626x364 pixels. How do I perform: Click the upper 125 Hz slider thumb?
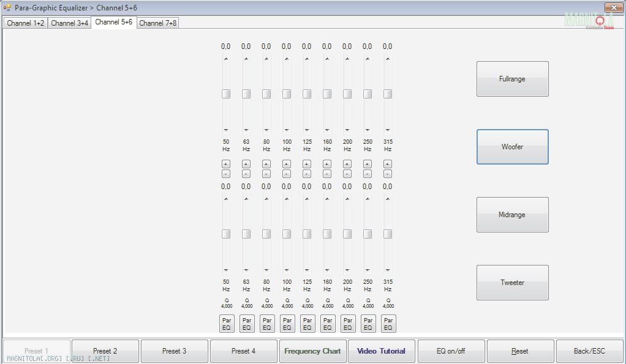click(x=307, y=94)
